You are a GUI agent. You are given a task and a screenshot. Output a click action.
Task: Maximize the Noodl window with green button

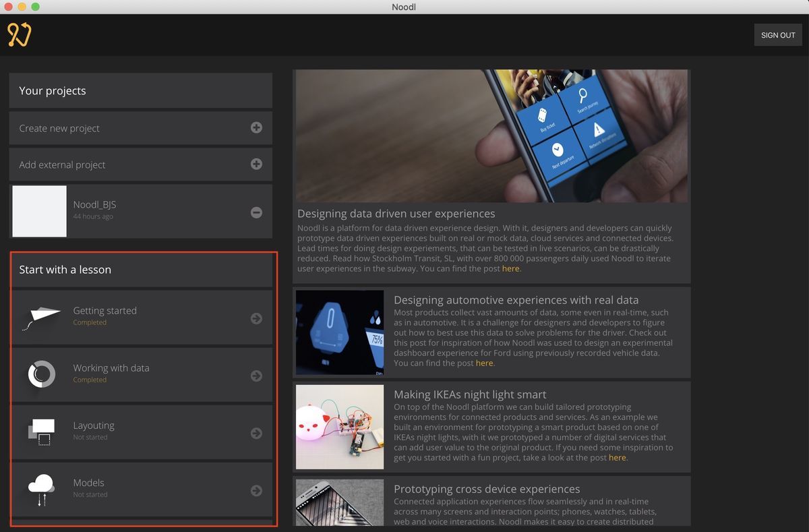36,7
